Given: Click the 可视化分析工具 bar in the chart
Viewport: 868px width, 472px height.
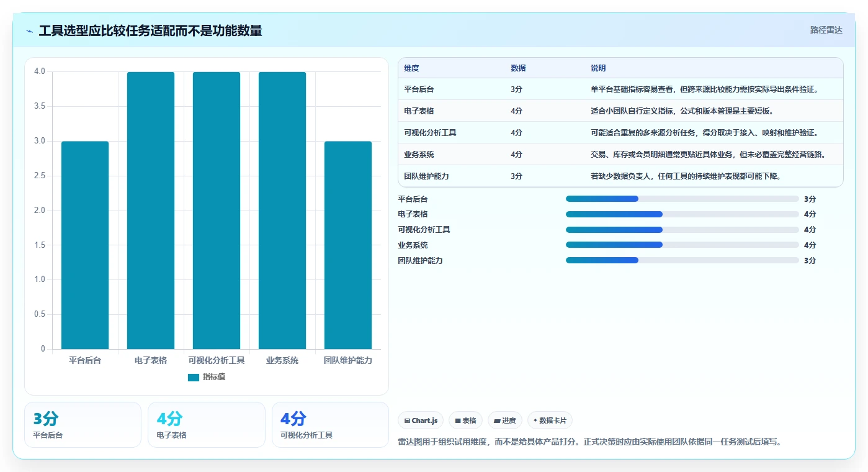Looking at the screenshot, I should pyautogui.click(x=217, y=211).
